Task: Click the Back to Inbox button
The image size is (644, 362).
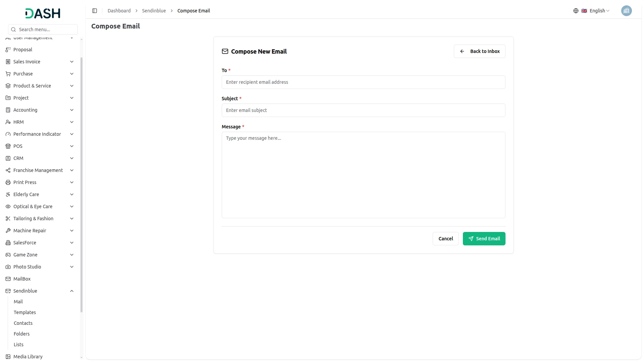Action: [479, 51]
